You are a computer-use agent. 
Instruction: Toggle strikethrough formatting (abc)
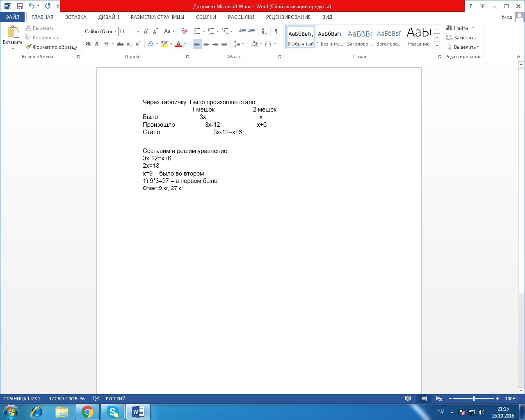(120, 44)
